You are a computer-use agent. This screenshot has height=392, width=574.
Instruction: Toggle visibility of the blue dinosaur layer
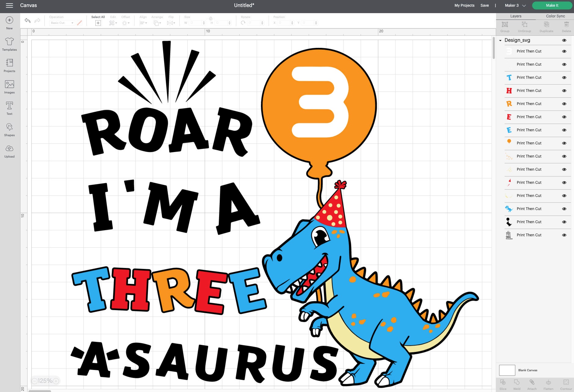[x=564, y=209]
